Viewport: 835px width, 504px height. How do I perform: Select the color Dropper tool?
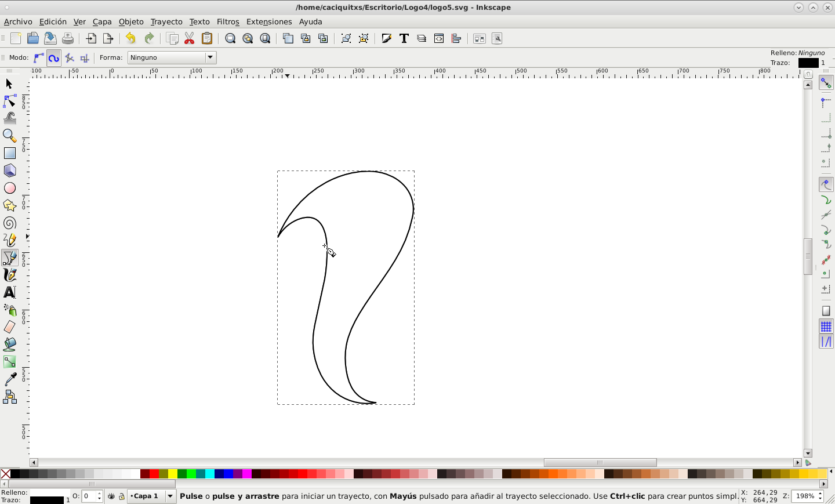point(10,379)
